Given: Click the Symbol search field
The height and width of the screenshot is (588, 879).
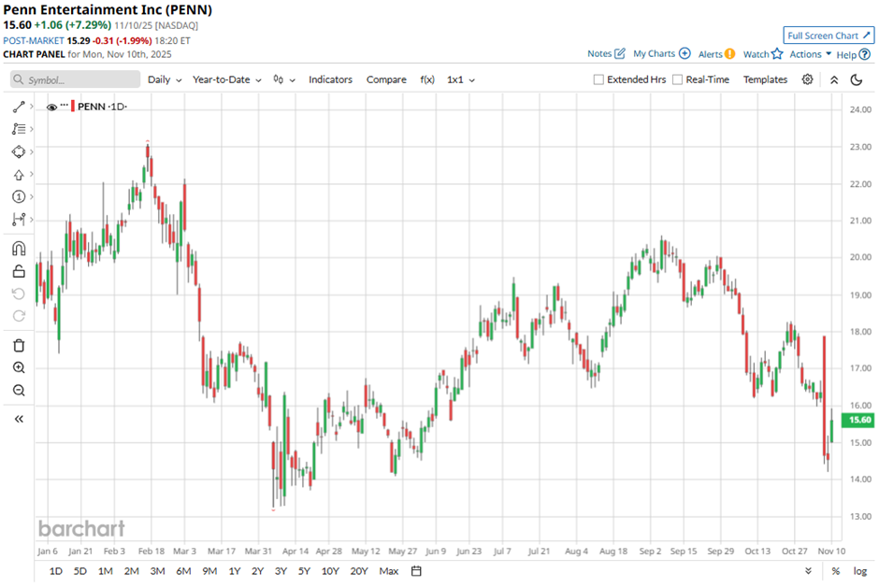Looking at the screenshot, I should [75, 79].
